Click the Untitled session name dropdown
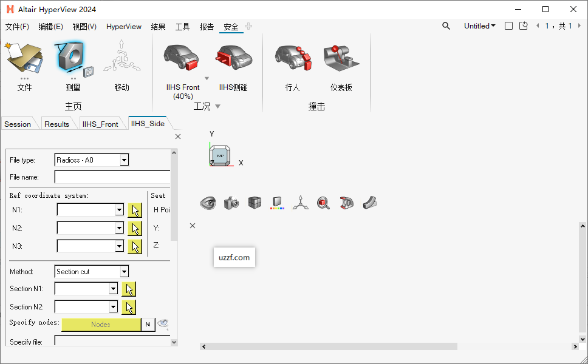The height and width of the screenshot is (364, 588). 479,26
